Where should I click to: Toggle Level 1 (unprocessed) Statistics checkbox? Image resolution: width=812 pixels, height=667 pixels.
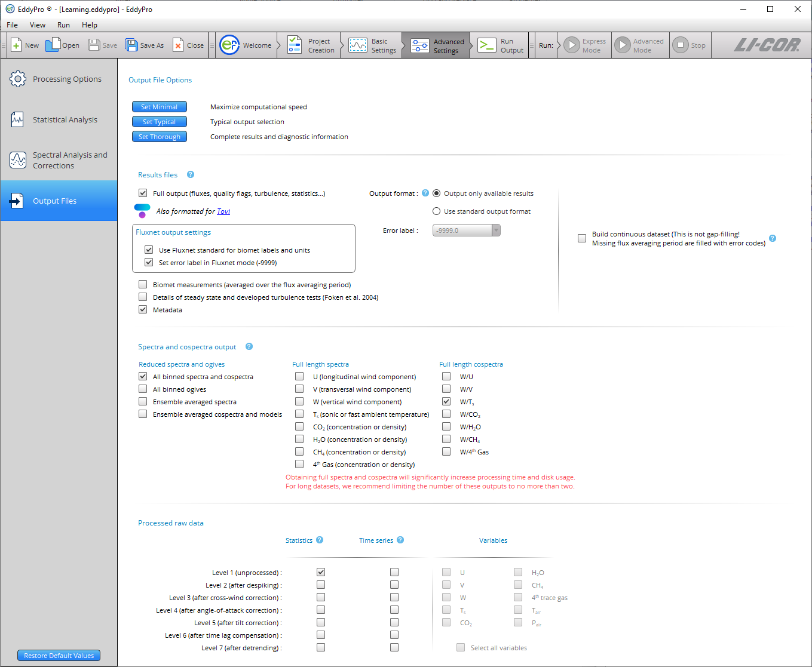[321, 572]
